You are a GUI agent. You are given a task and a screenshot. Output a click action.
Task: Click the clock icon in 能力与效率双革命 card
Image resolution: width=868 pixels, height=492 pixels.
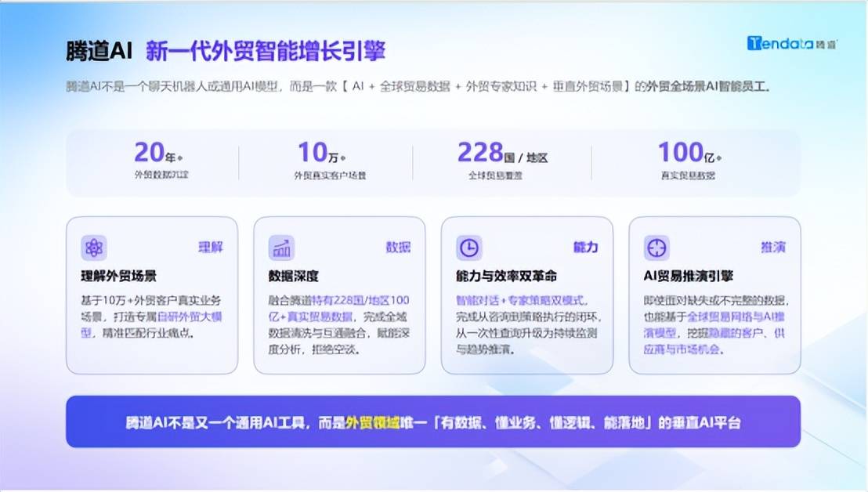click(x=469, y=248)
